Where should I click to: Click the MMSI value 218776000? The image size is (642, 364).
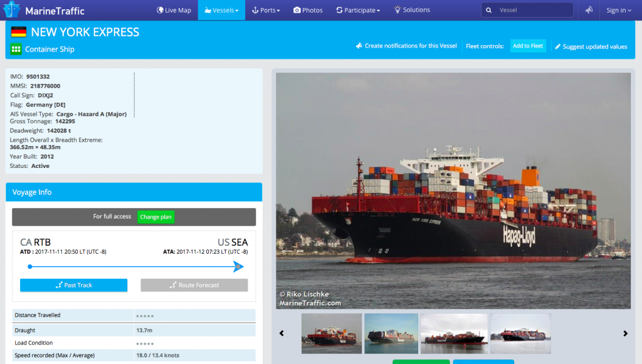[x=45, y=86]
